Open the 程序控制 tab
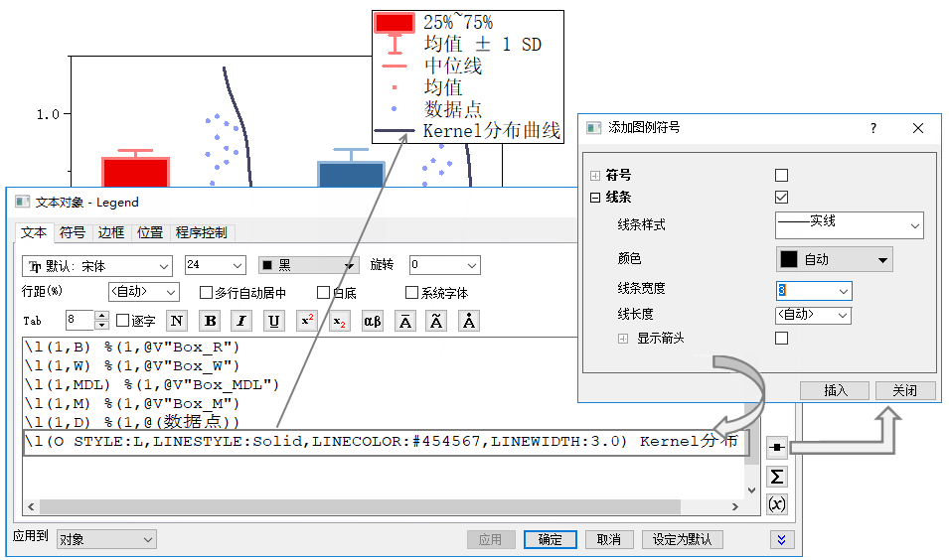This screenshot has width=949, height=560. (202, 232)
